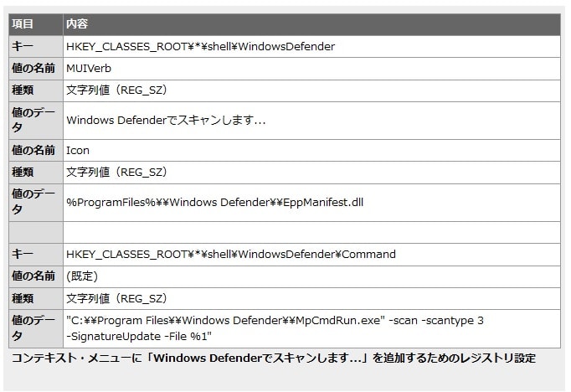This screenshot has width=571, height=392.
Task: Select the MpCmdRun.exe command line text
Action: [275, 328]
